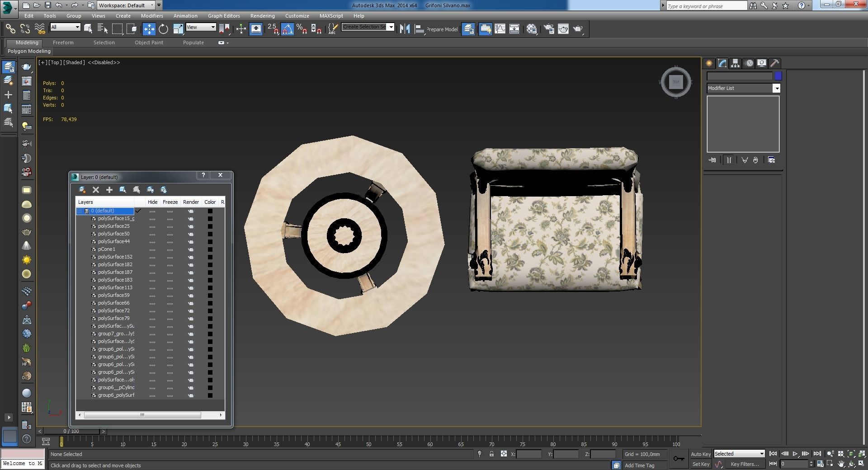
Task: Toggle Spinner Snap in main toolbar
Action: 316,29
